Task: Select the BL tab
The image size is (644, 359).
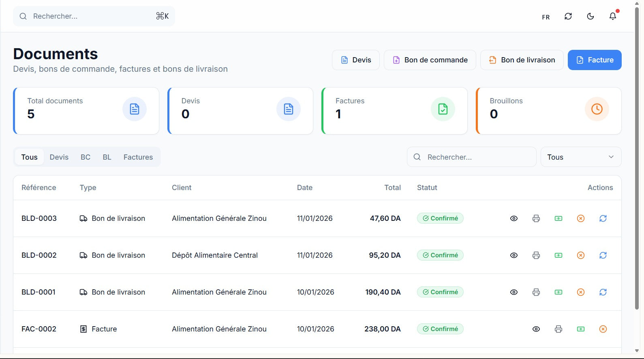Action: tap(107, 157)
